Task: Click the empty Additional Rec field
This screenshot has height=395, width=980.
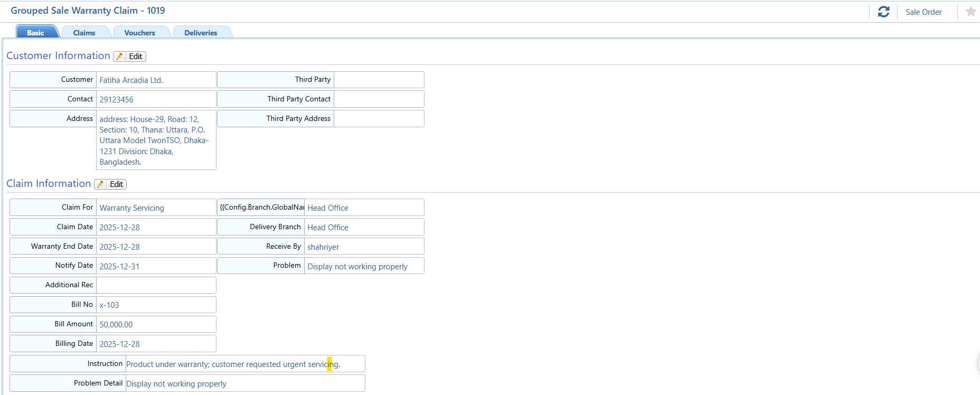Action: pyautogui.click(x=156, y=285)
